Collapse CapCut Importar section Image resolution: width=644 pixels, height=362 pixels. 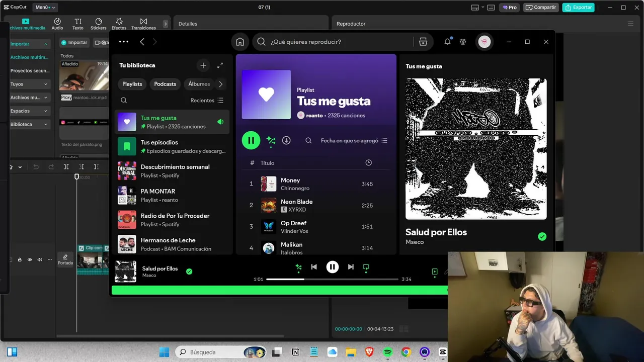click(31, 44)
